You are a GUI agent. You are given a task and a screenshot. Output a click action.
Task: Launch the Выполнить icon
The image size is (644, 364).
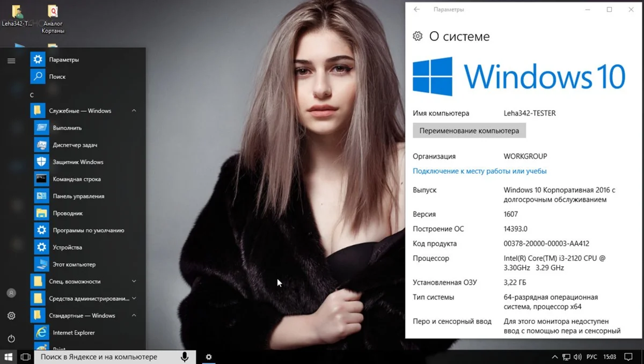pos(42,128)
